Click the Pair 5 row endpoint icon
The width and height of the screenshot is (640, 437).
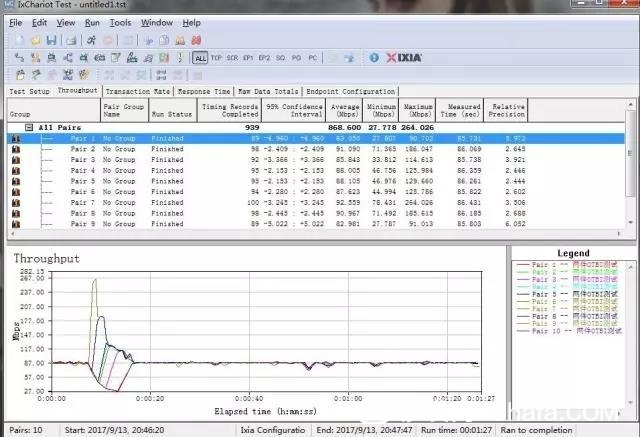tap(16, 181)
